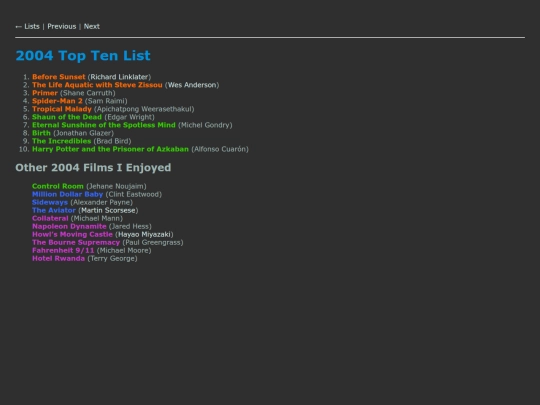The width and height of the screenshot is (540, 405).
Task: Open the Spider-Man 2 link
Action: [57, 101]
